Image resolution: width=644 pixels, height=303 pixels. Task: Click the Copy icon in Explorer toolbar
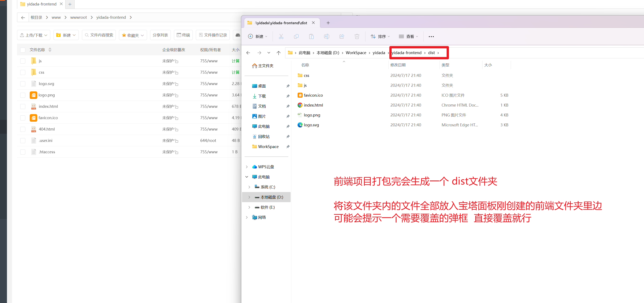tap(296, 36)
